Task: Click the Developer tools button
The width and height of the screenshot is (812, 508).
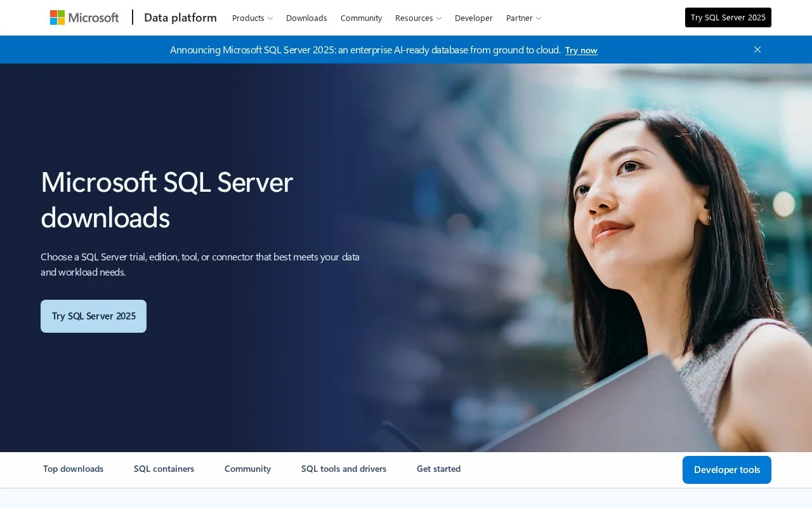Action: click(x=727, y=470)
